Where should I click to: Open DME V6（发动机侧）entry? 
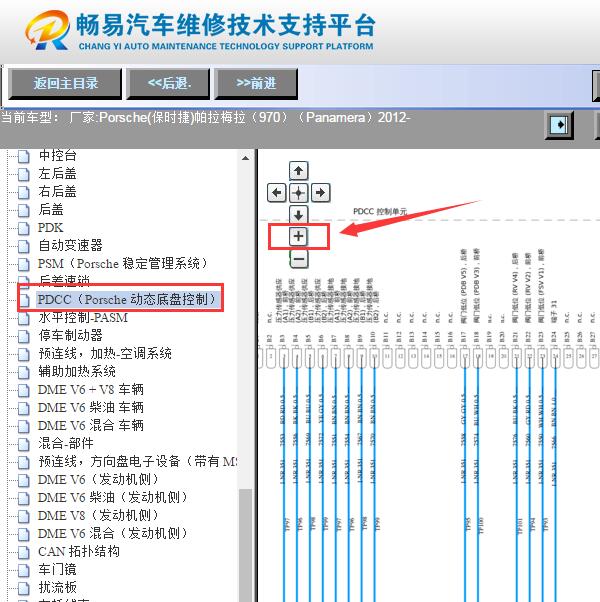click(x=98, y=480)
